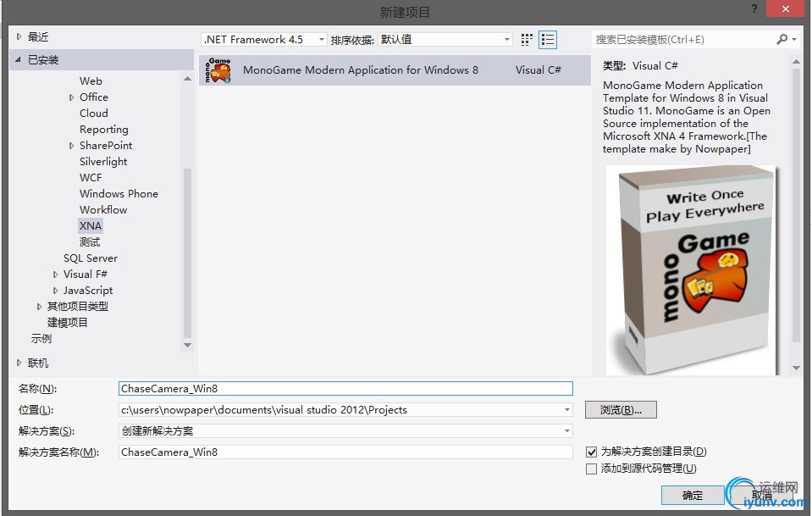This screenshot has width=812, height=516.
Task: Select Silverlight in the template tree
Action: (x=103, y=162)
